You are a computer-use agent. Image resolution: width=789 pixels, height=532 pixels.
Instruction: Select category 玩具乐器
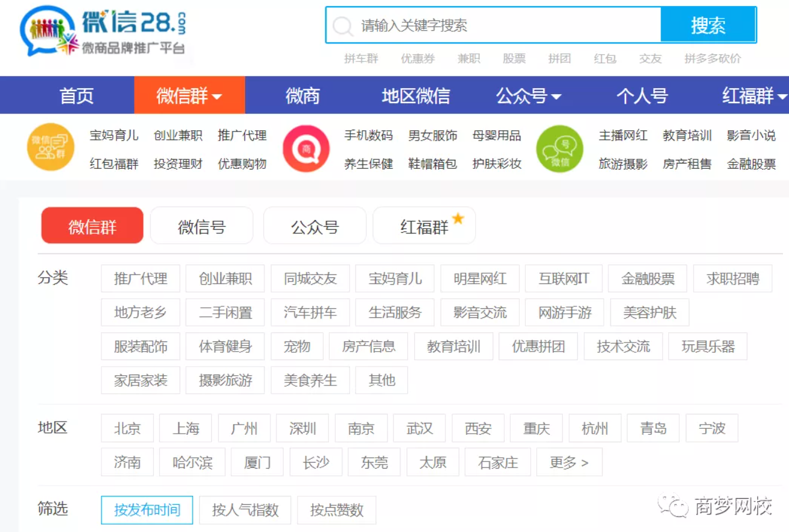tap(708, 346)
